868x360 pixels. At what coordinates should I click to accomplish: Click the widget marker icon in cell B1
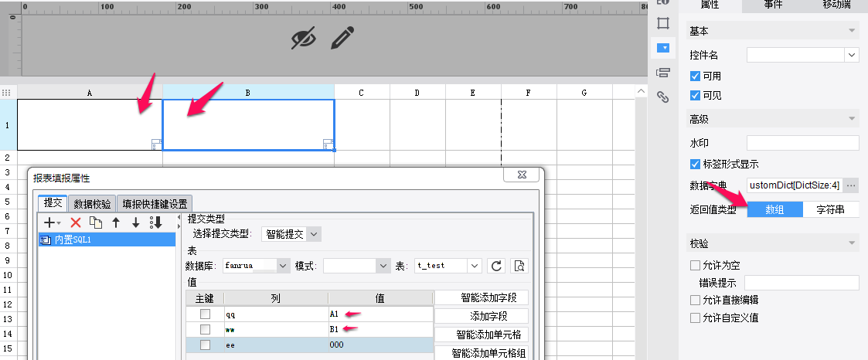coord(328,145)
